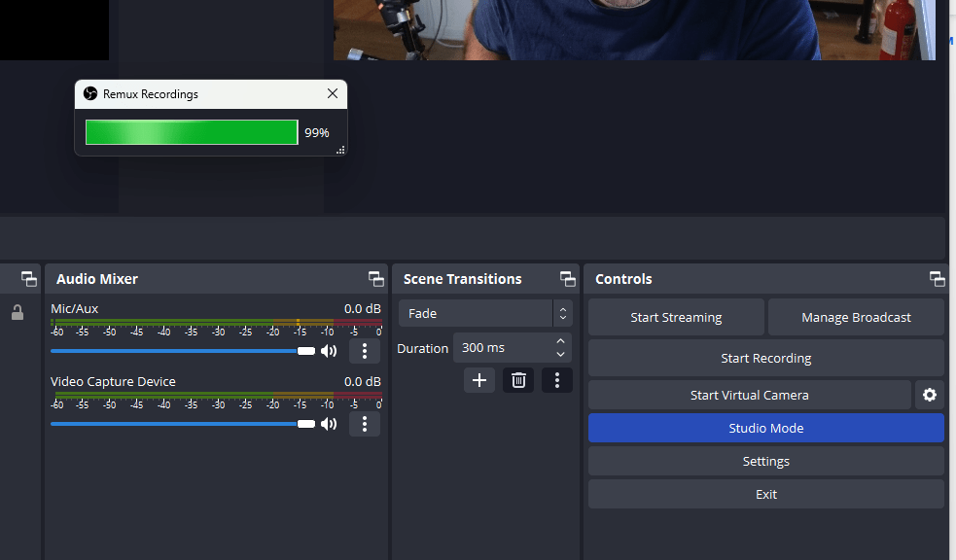This screenshot has height=560, width=956.
Task: Click the Video Capture Device volume slider
Action: [183, 424]
